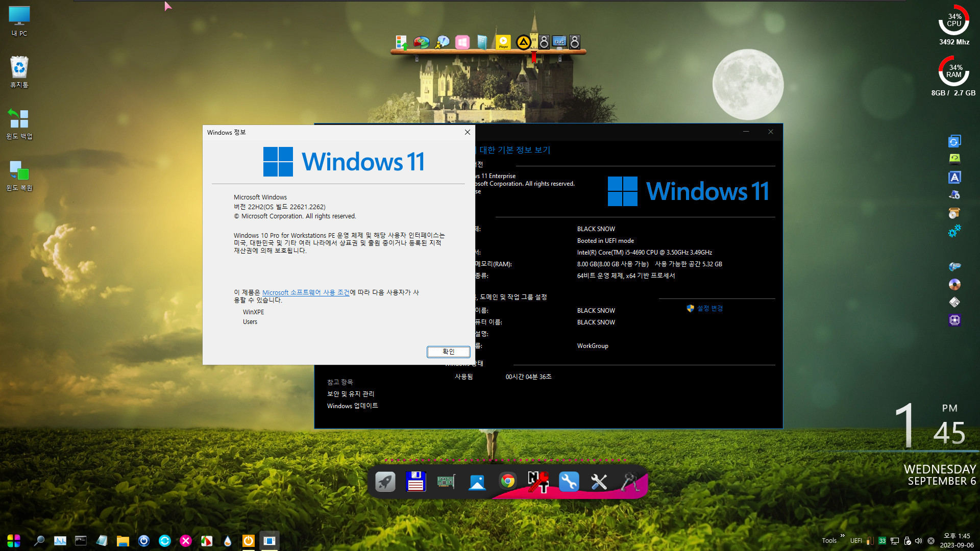This screenshot has height=551, width=980.
Task: Launch the rocket icon in bottom dock
Action: pyautogui.click(x=385, y=482)
